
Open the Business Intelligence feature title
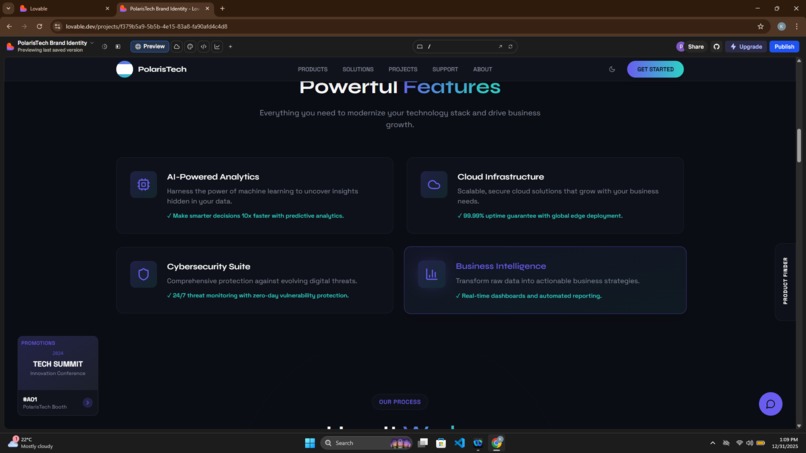click(501, 266)
